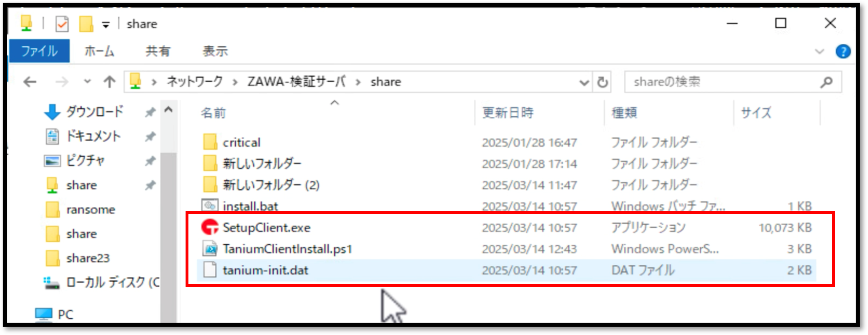
Task: Select ローカル ディスク in navigation pane
Action: point(112,282)
